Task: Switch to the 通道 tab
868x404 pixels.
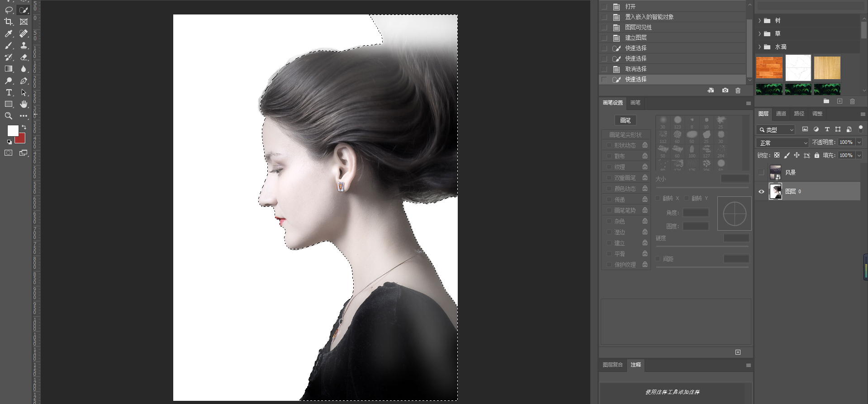Action: tap(781, 114)
